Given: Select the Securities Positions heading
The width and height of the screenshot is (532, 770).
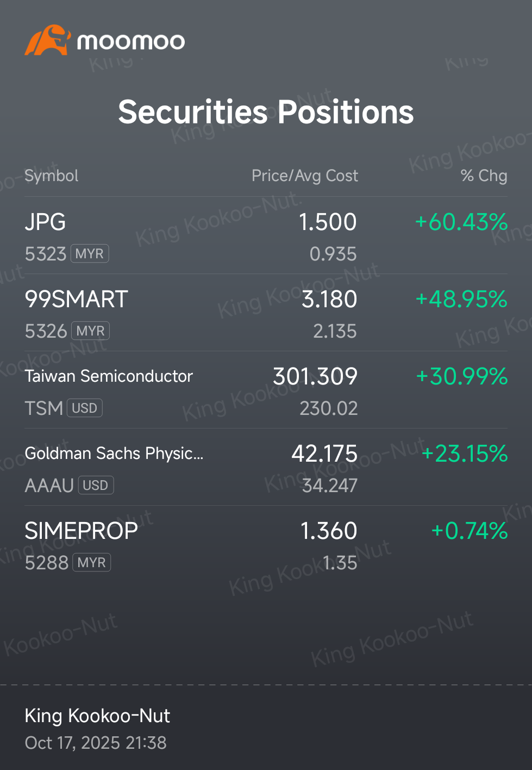Looking at the screenshot, I should click(266, 112).
